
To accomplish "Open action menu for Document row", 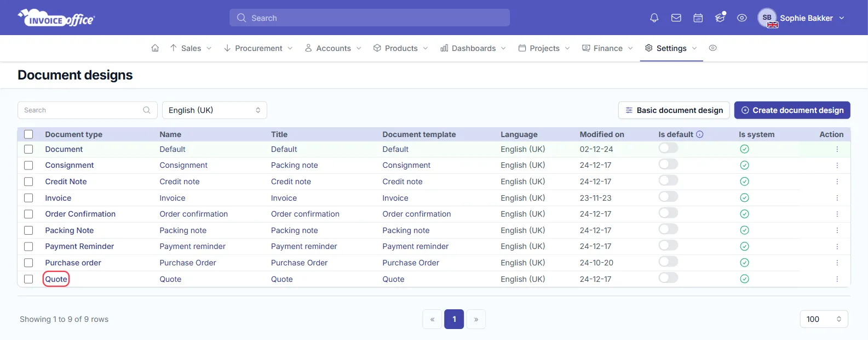I will point(837,149).
